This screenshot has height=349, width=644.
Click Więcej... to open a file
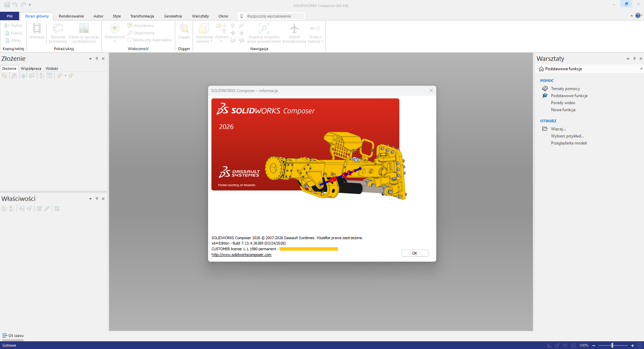pos(558,129)
